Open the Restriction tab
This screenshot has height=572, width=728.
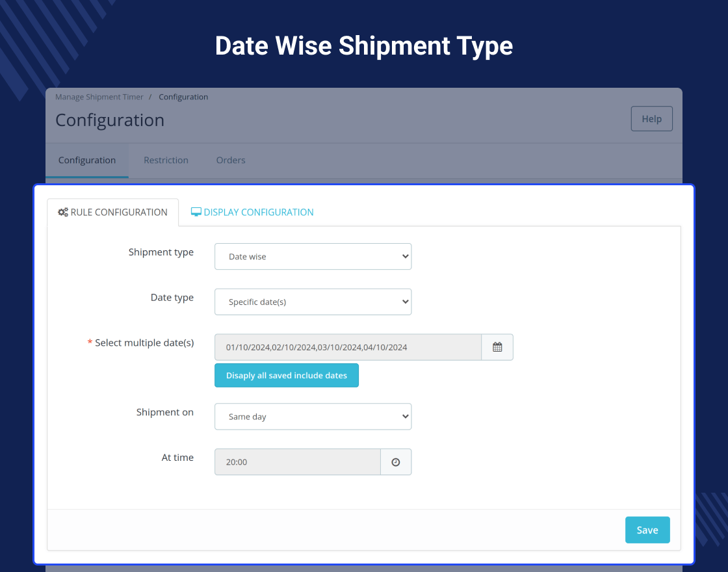click(x=166, y=160)
